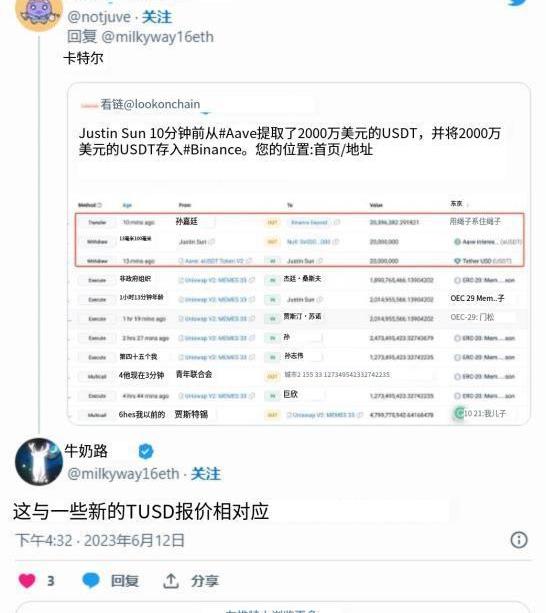Open the tweet info circle icon
Screen dimensions: 546x613
coord(519,540)
